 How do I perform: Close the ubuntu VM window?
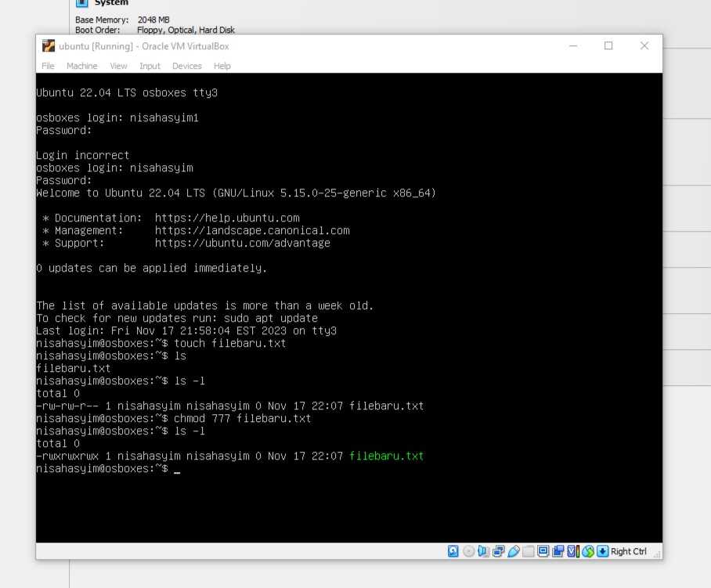point(644,45)
